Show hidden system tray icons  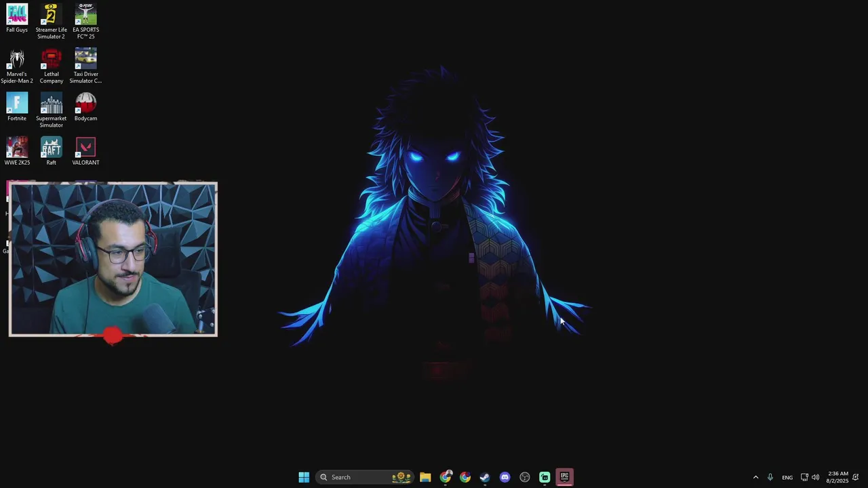(x=755, y=477)
